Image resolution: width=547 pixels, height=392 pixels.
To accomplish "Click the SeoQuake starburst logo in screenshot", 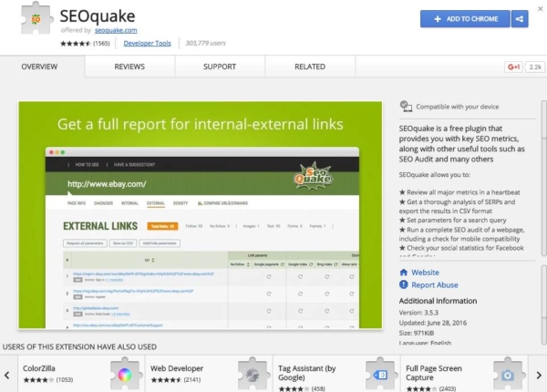I will (x=313, y=176).
